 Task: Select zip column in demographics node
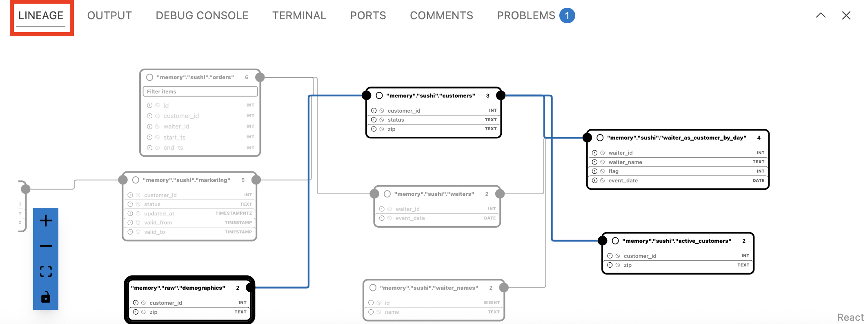[189, 312]
